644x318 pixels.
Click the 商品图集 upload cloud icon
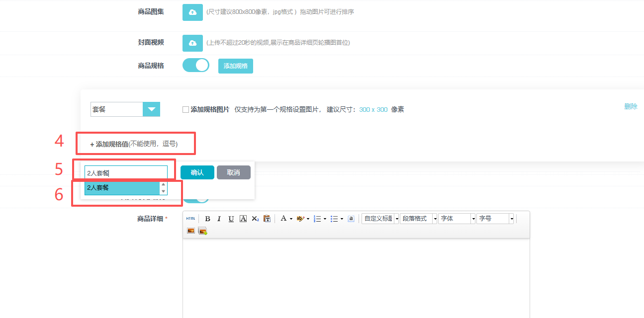coord(192,12)
